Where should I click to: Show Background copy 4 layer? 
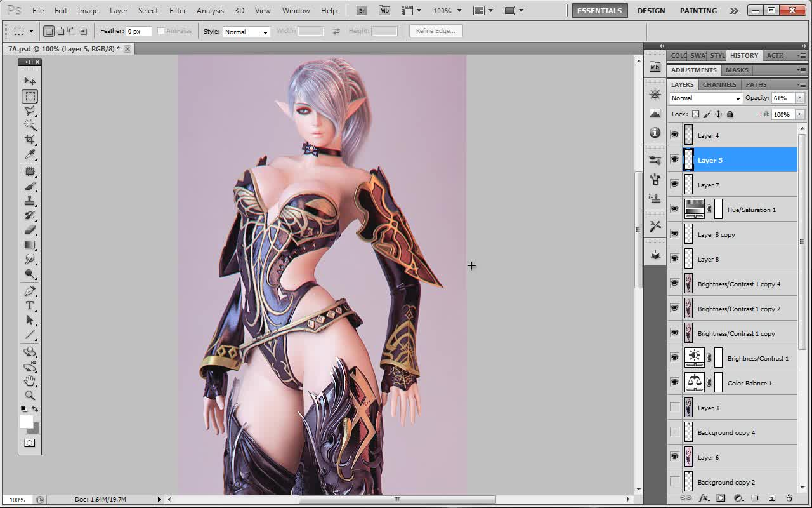[x=674, y=432]
